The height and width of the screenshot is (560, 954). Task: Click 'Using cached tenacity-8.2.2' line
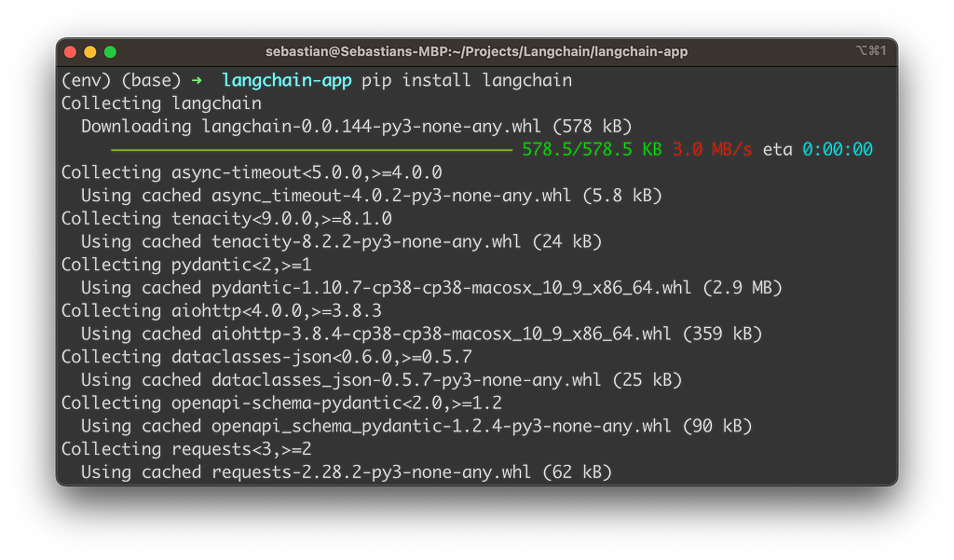(341, 241)
